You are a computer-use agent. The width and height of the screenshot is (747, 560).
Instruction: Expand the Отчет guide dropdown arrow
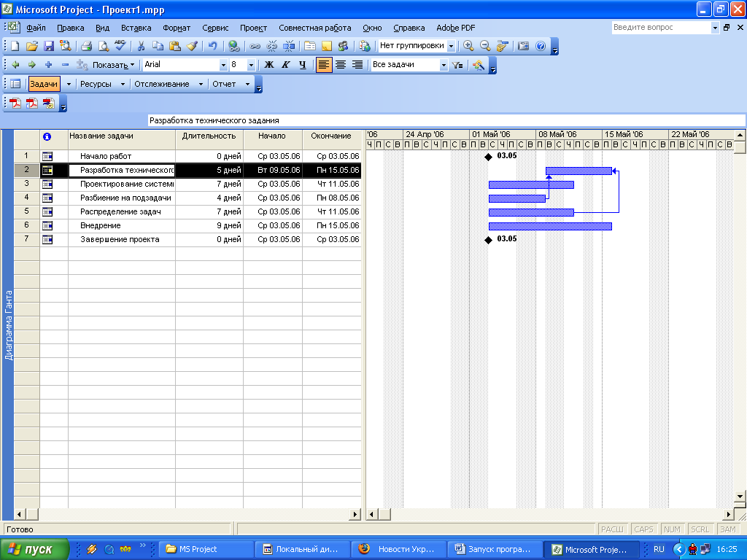(x=247, y=85)
